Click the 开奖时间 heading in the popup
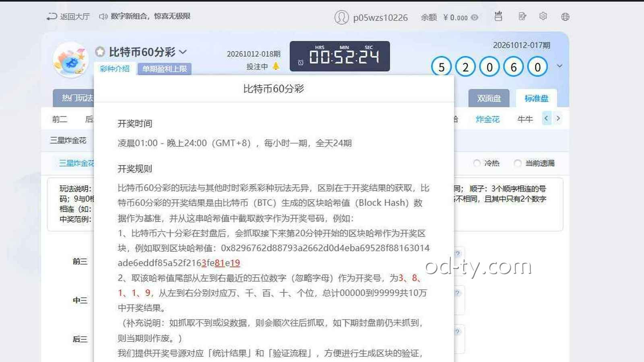This screenshot has width=644, height=362. tap(135, 123)
